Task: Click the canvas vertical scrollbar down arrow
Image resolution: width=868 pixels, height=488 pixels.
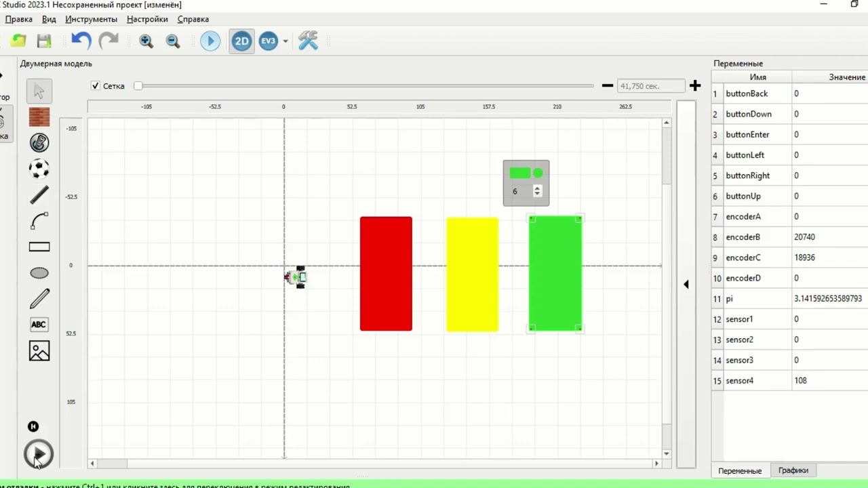Action: pos(667,453)
